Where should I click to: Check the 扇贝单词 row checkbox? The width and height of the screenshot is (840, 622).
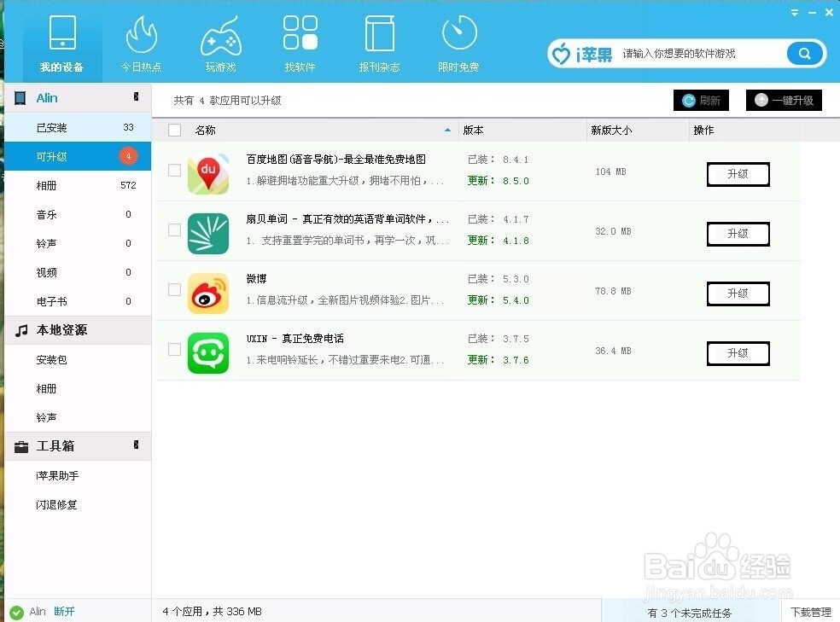tap(175, 230)
